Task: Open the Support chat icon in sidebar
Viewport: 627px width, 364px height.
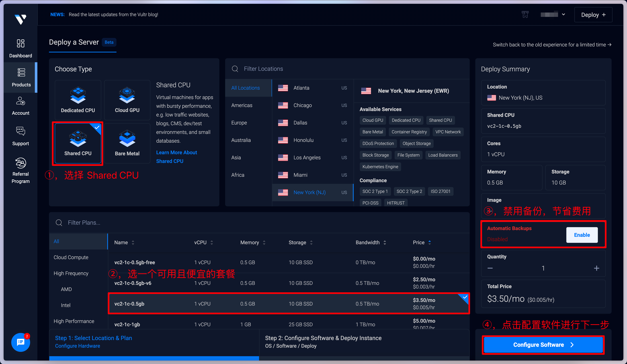Action: (20, 131)
